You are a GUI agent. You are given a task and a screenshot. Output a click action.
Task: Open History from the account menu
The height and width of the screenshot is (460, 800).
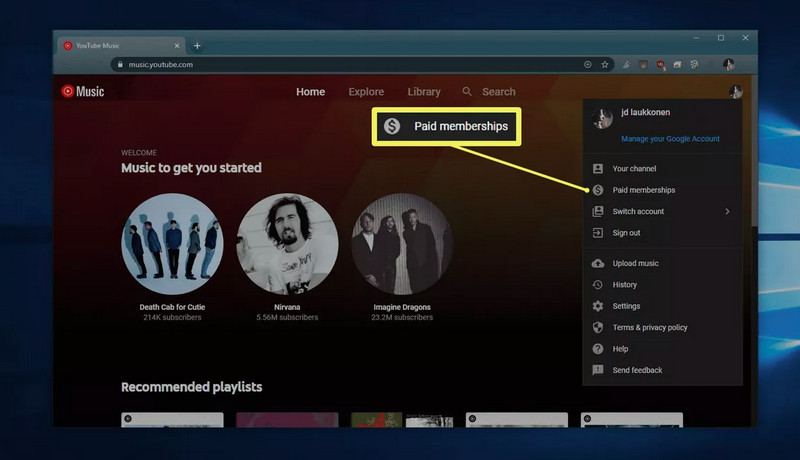[662, 285]
